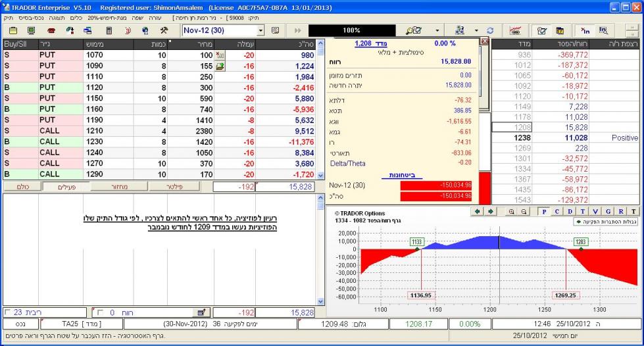Click the red telephone toolbar icon
The image size is (644, 346).
[52, 31]
